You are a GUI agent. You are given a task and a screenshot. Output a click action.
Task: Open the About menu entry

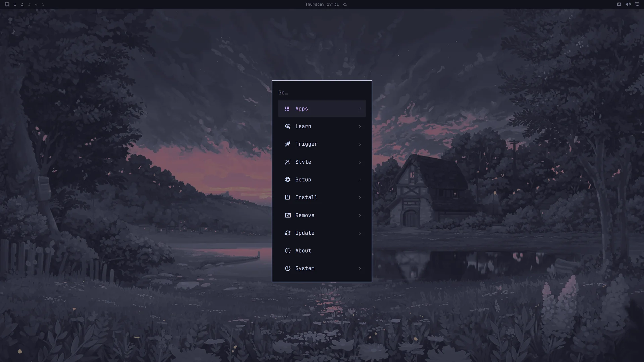click(x=322, y=251)
